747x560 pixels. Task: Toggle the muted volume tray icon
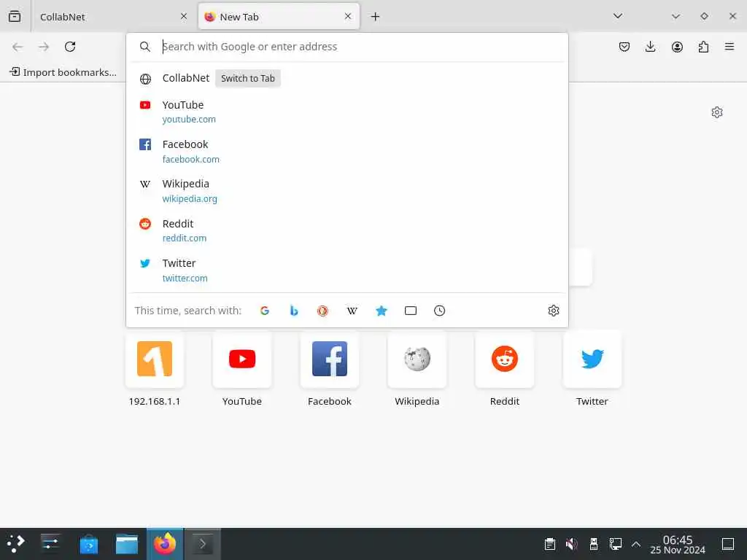pyautogui.click(x=571, y=544)
